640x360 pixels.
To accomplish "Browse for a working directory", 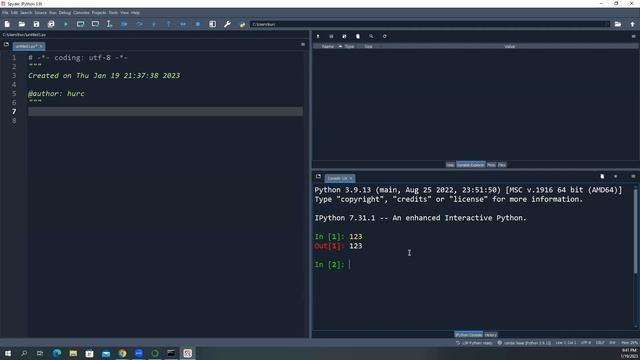I will pyautogui.click(x=618, y=24).
